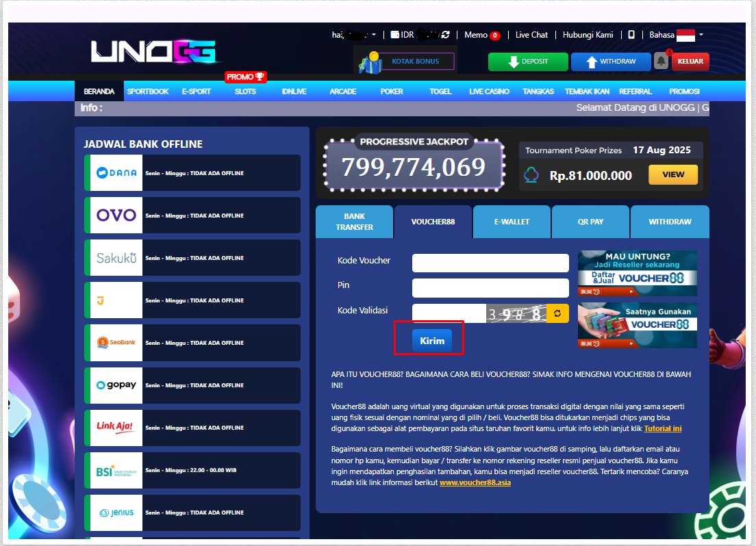The width and height of the screenshot is (756, 546).
Task: Click the Indonesian flag language icon
Action: coord(685,35)
